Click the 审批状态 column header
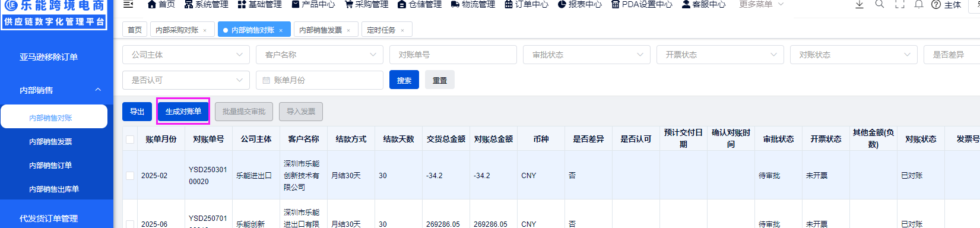 click(x=778, y=139)
